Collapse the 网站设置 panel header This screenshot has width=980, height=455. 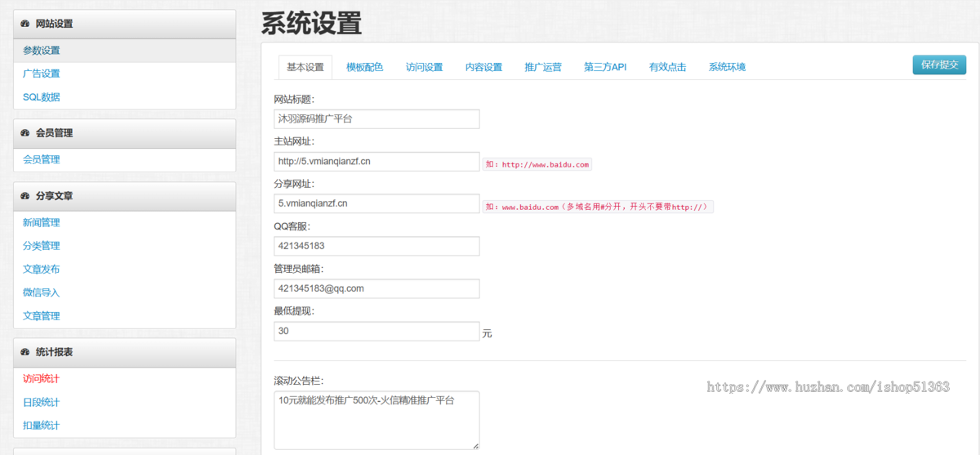click(x=124, y=25)
